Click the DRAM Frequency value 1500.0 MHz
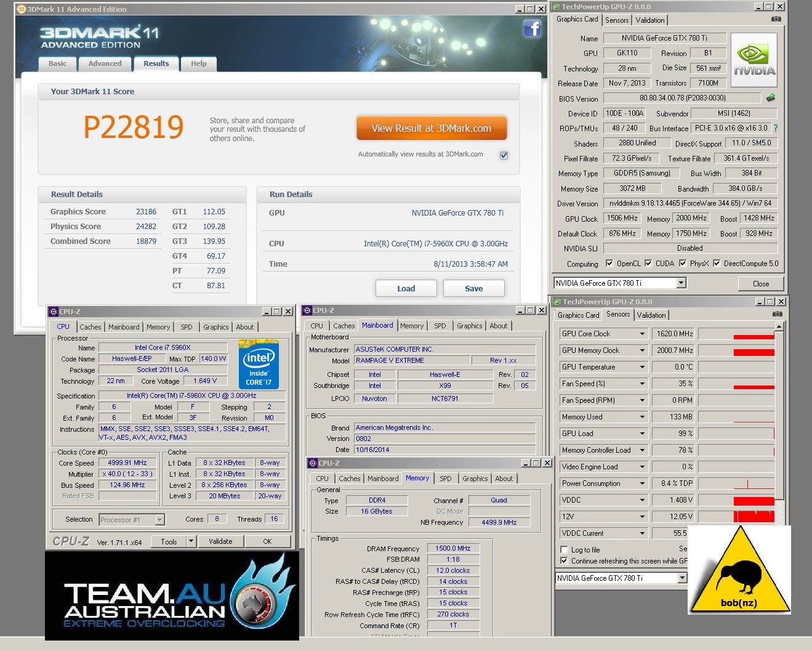Image resolution: width=812 pixels, height=651 pixels. [x=453, y=548]
